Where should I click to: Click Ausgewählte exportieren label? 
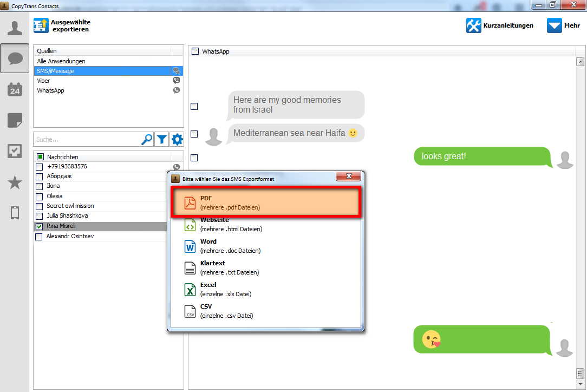click(x=70, y=26)
